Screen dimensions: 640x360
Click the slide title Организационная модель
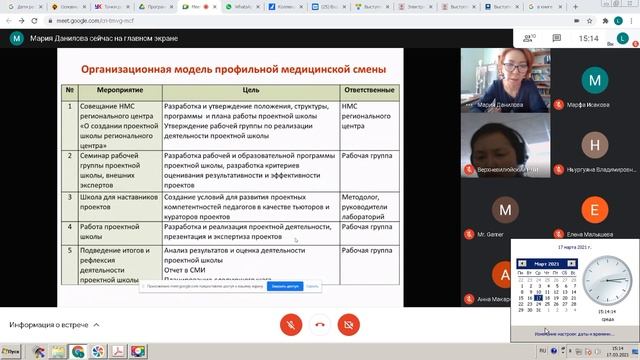(x=233, y=69)
